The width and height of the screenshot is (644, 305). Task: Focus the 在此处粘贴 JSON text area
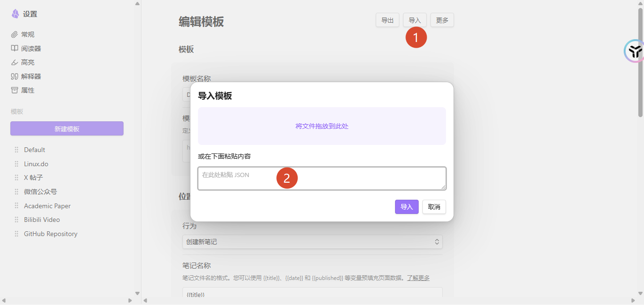pyautogui.click(x=322, y=178)
